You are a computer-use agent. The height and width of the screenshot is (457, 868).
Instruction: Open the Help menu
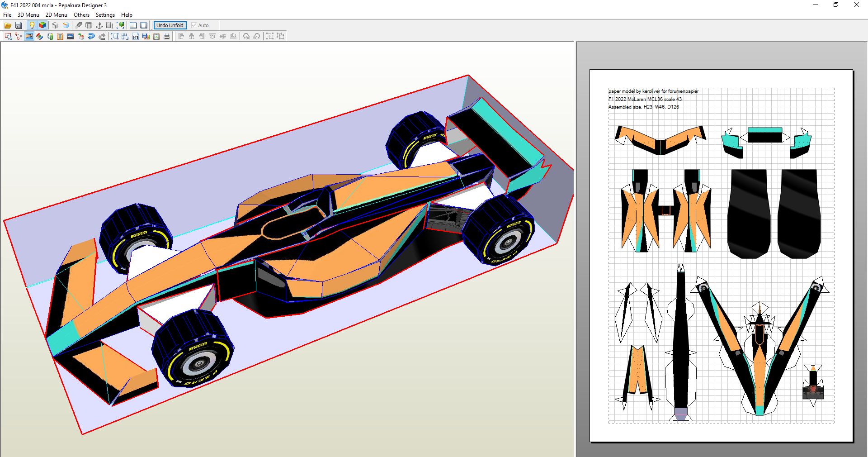point(127,15)
